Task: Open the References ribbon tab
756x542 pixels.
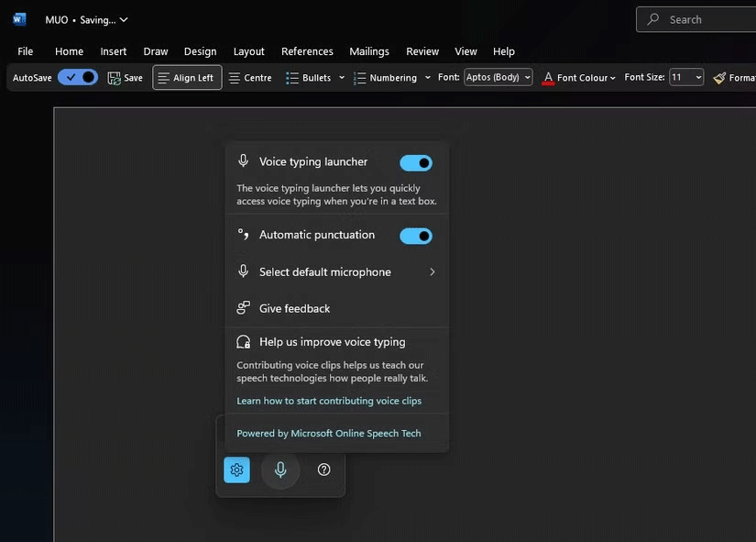Action: (307, 51)
